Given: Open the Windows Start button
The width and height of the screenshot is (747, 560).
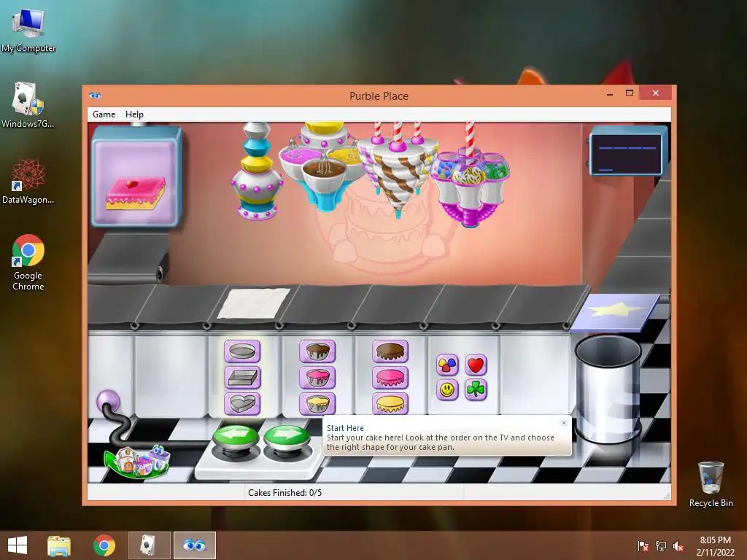Looking at the screenshot, I should [18, 545].
